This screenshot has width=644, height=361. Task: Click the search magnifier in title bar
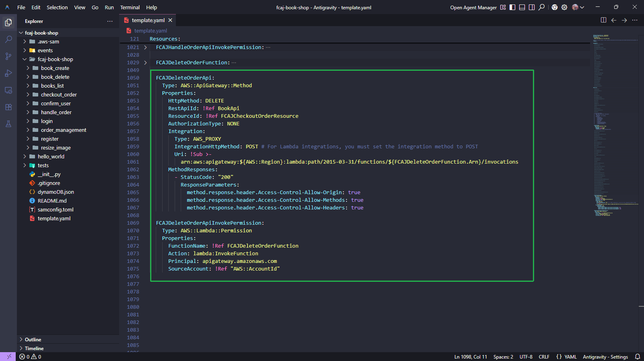542,7
